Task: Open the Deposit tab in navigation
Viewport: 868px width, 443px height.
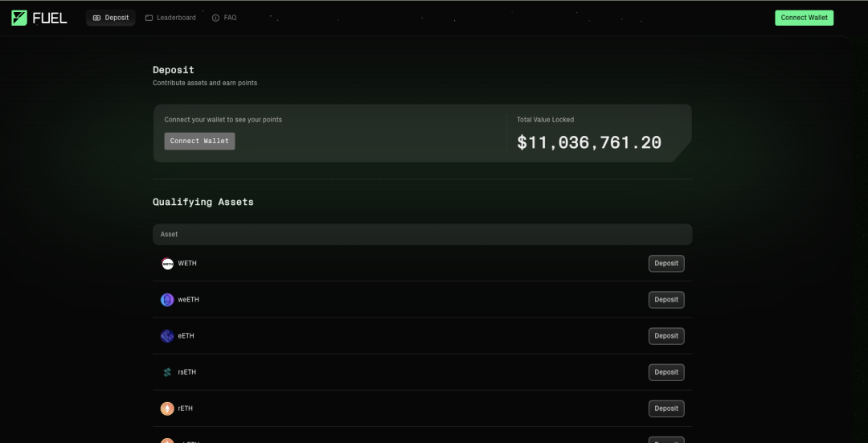Action: [x=111, y=18]
